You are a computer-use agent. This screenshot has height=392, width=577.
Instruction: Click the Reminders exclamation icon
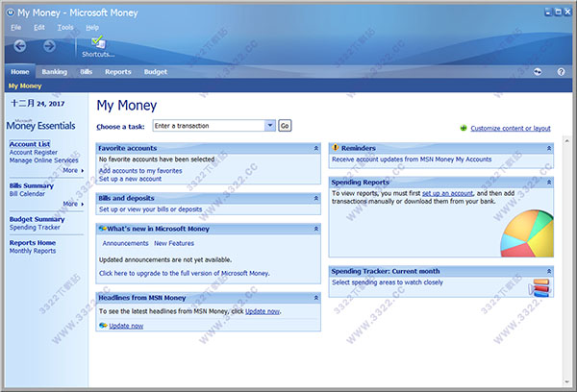point(336,148)
